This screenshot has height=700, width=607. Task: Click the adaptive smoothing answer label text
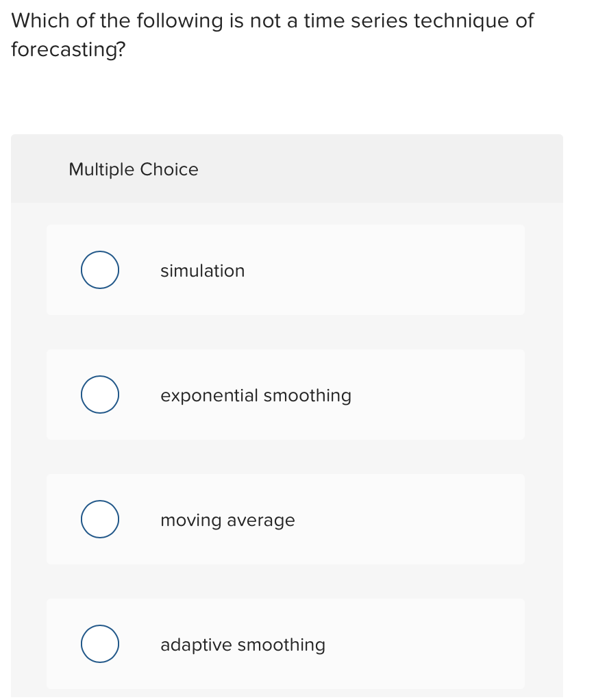[x=243, y=645]
